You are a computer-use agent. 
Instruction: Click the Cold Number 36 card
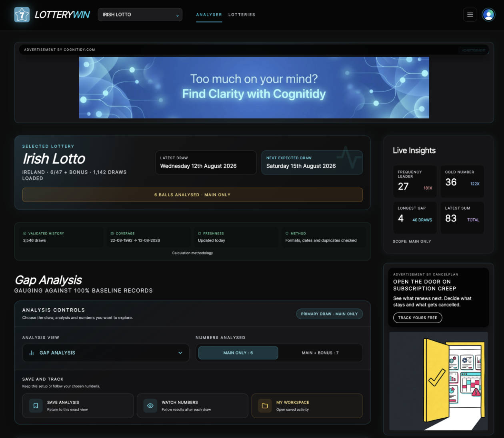pos(462,181)
